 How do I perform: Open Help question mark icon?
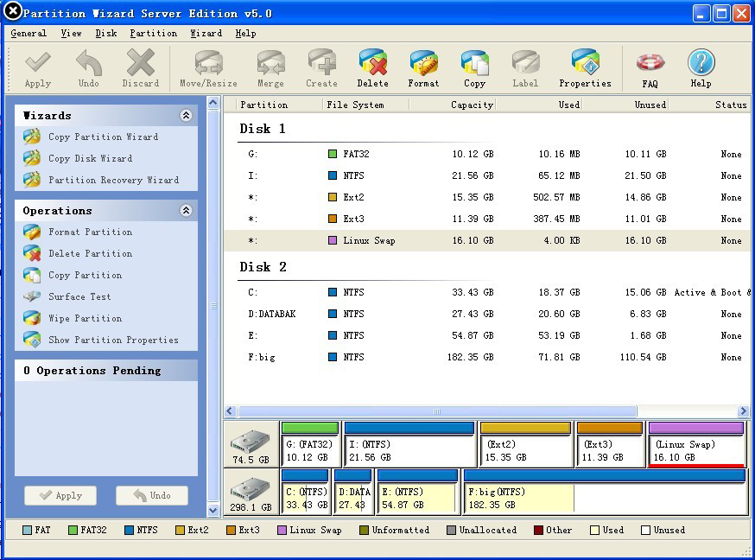click(x=701, y=69)
